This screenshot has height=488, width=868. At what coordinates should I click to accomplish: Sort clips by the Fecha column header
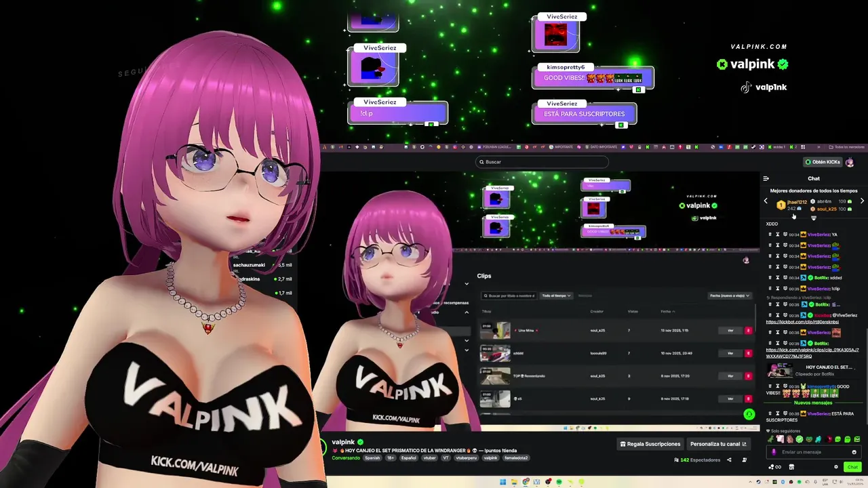(668, 311)
